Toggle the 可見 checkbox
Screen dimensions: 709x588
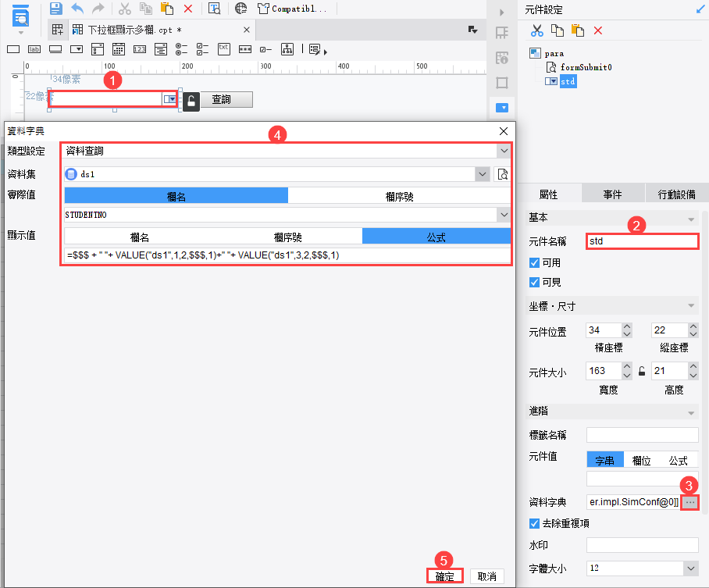point(534,282)
